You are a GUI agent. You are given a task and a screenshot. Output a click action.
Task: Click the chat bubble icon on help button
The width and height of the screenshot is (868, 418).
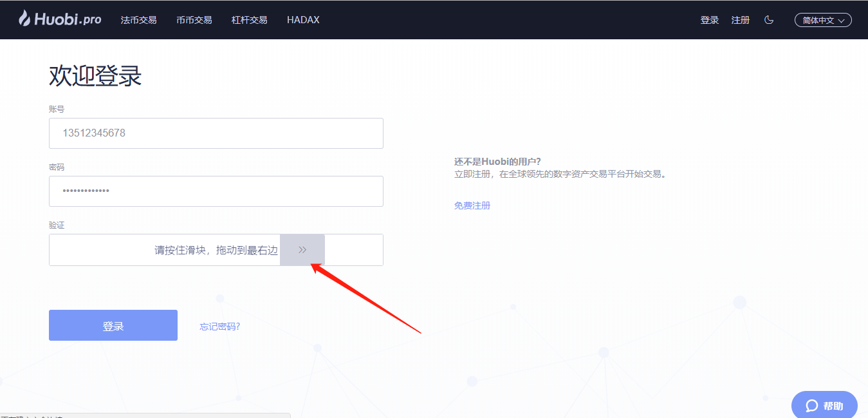point(811,406)
